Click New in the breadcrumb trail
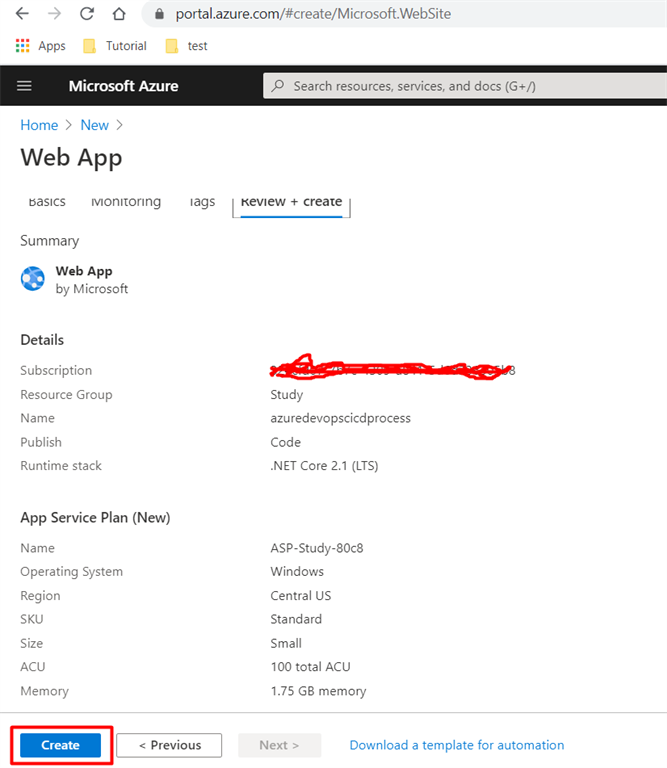Image resolution: width=667 pixels, height=768 pixels. tap(94, 125)
